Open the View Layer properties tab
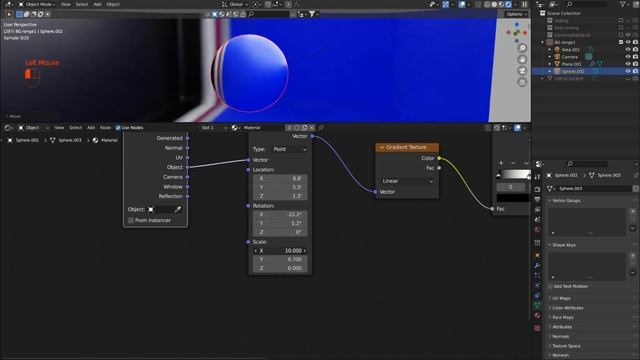 coord(538,209)
